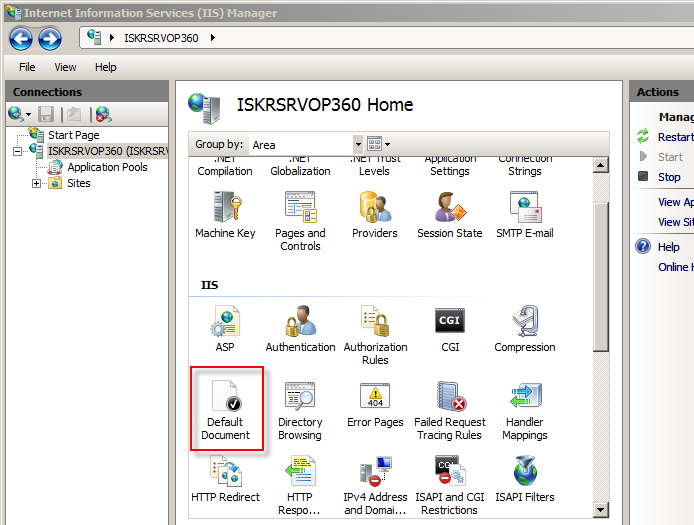Screen dimensions: 694x525
Task: Open ISAPI and CGI Restrictions
Action: click(x=450, y=485)
